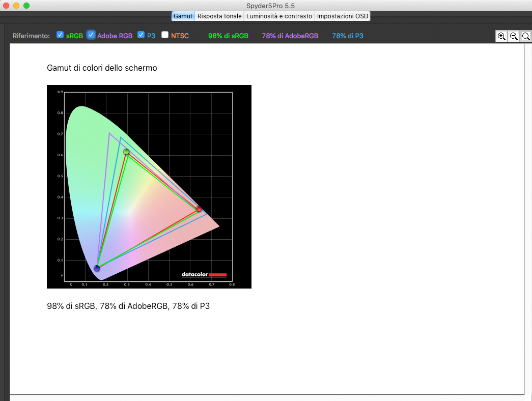Click the blue primary marker in the chart
This screenshot has width=532, height=401.
tap(97, 268)
